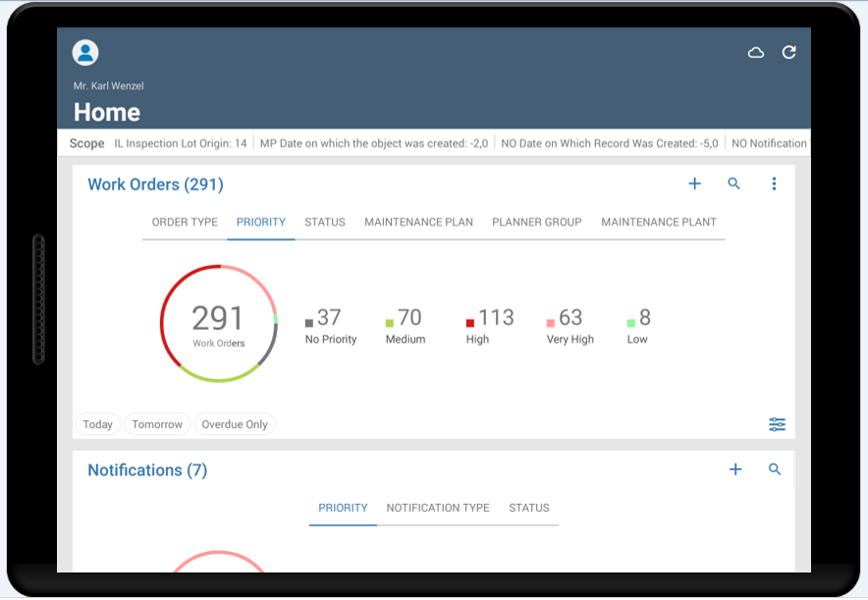
Task: Click the cloud sync icon
Action: click(x=755, y=53)
